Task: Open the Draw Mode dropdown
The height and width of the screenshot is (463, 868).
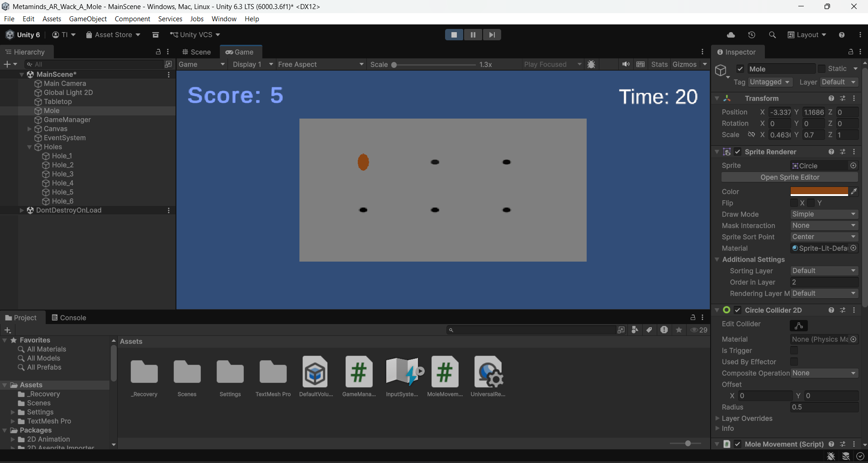Action: tap(824, 214)
